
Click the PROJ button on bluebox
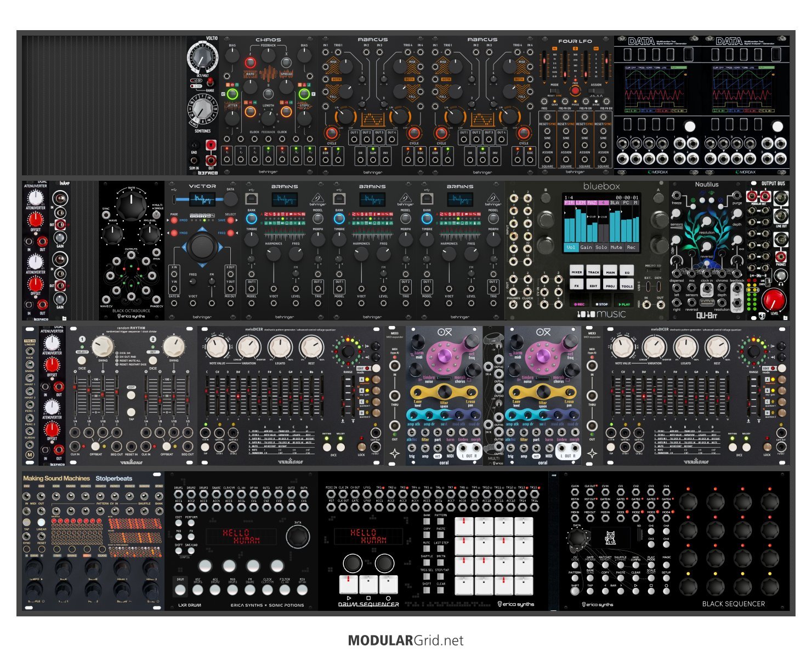[610, 284]
